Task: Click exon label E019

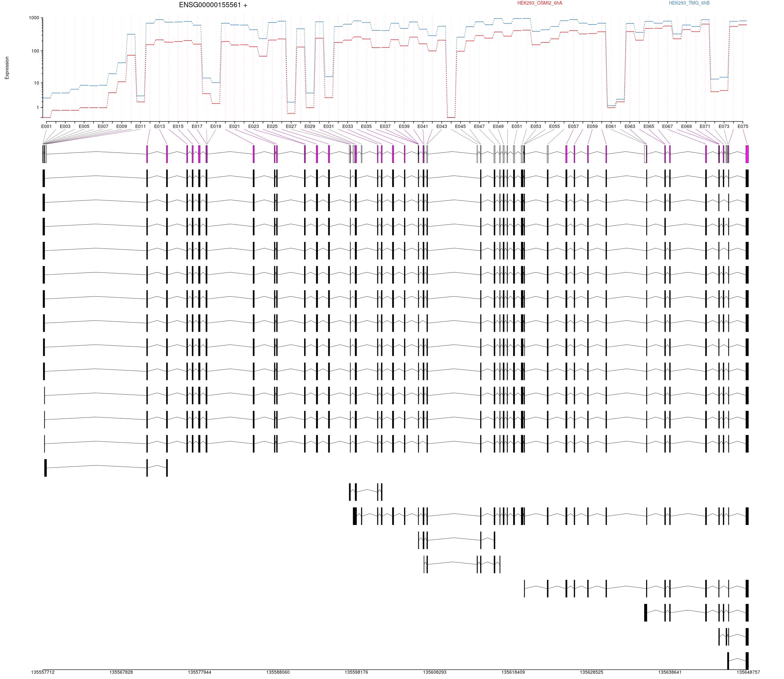Action: click(x=216, y=127)
